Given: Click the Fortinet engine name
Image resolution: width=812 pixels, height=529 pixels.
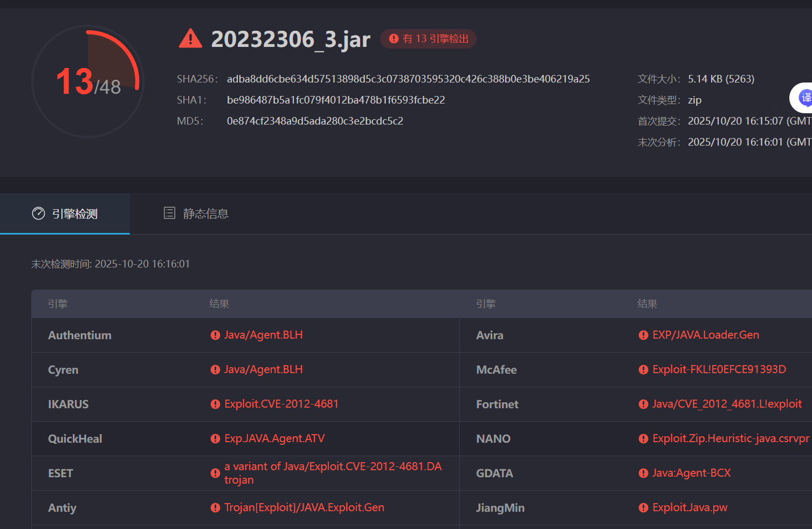Looking at the screenshot, I should 497,404.
